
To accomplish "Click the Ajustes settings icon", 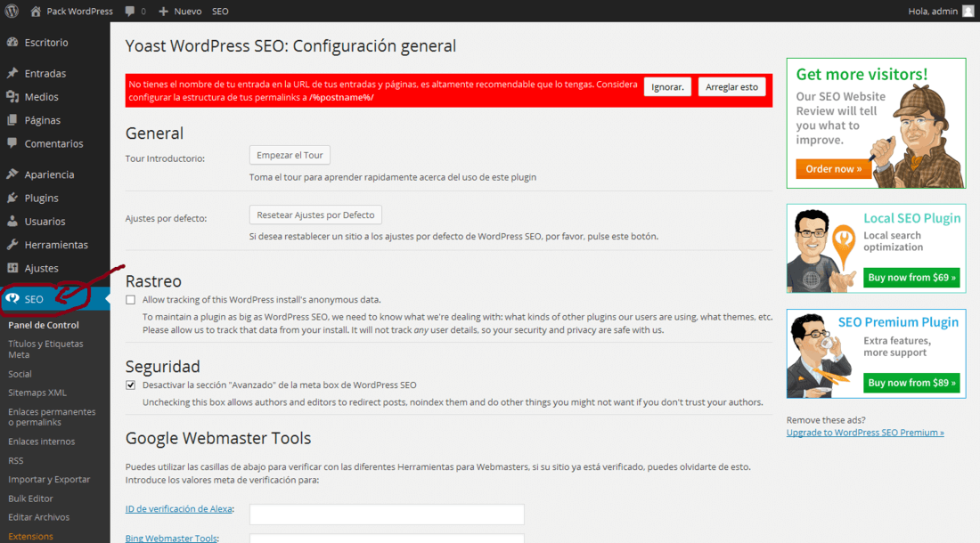I will click(x=12, y=268).
